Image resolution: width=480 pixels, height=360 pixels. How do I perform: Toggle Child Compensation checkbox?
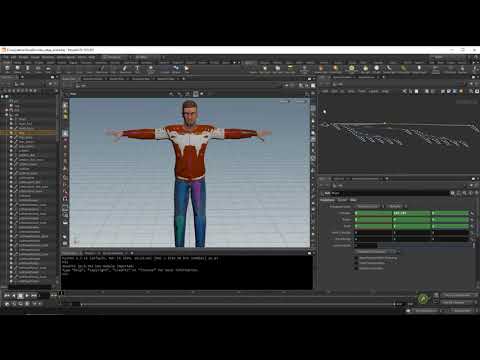pos(356,263)
